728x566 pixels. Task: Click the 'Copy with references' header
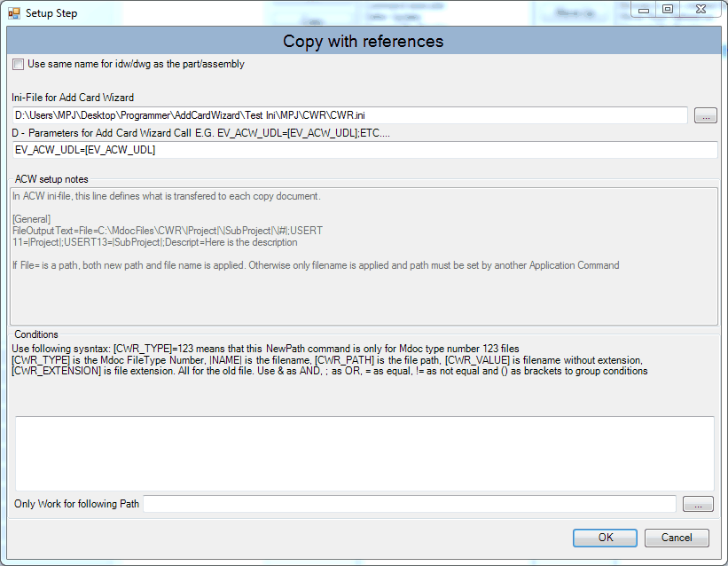tap(364, 42)
